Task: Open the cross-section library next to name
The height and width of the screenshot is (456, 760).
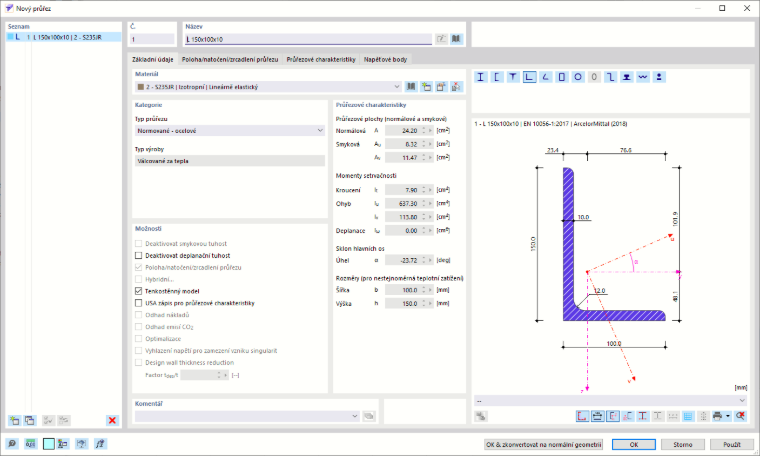Action: point(456,39)
